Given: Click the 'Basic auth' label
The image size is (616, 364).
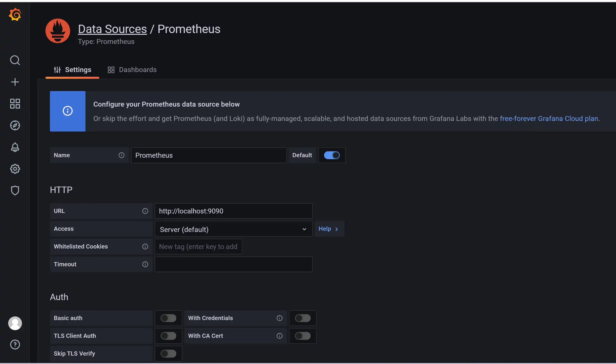Looking at the screenshot, I should [x=68, y=318].
